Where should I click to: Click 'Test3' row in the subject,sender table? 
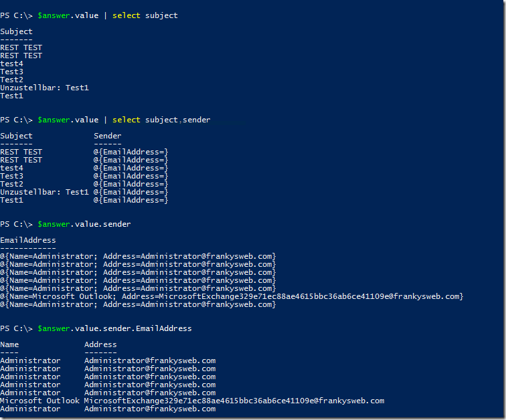click(84, 176)
